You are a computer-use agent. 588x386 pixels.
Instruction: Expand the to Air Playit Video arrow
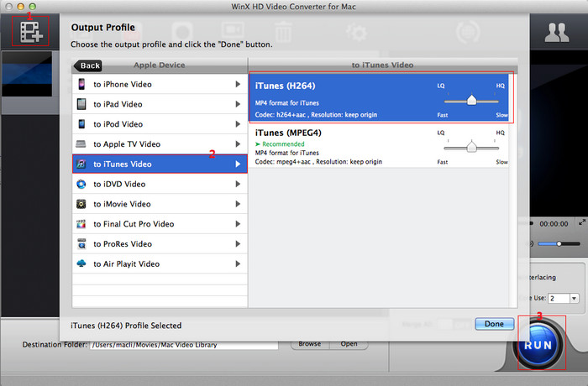tap(238, 263)
